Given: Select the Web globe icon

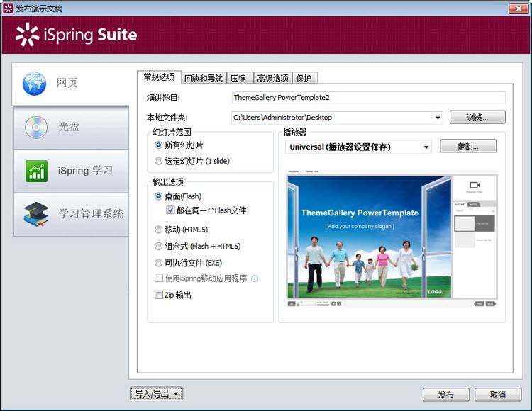Looking at the screenshot, I should click(x=34, y=84).
